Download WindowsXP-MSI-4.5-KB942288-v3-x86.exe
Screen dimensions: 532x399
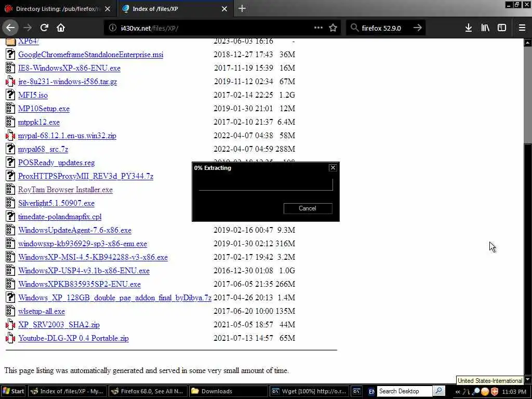click(x=93, y=257)
